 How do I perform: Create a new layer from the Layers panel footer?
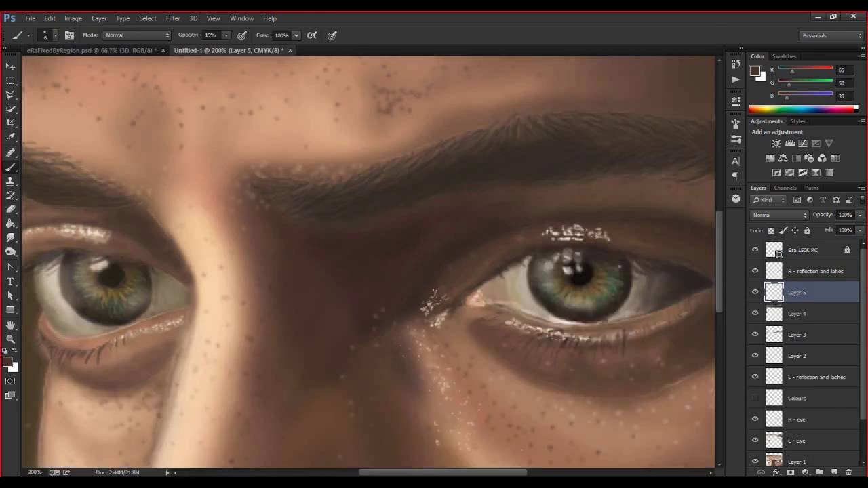point(834,472)
